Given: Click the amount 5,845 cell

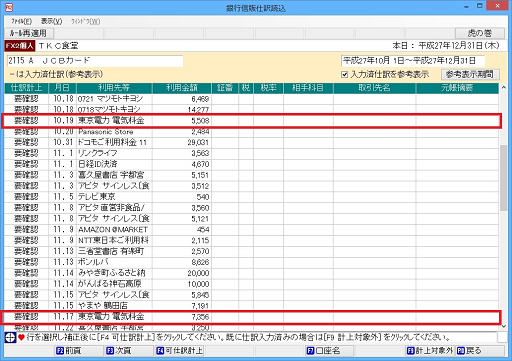Looking at the screenshot, I should (182, 295).
